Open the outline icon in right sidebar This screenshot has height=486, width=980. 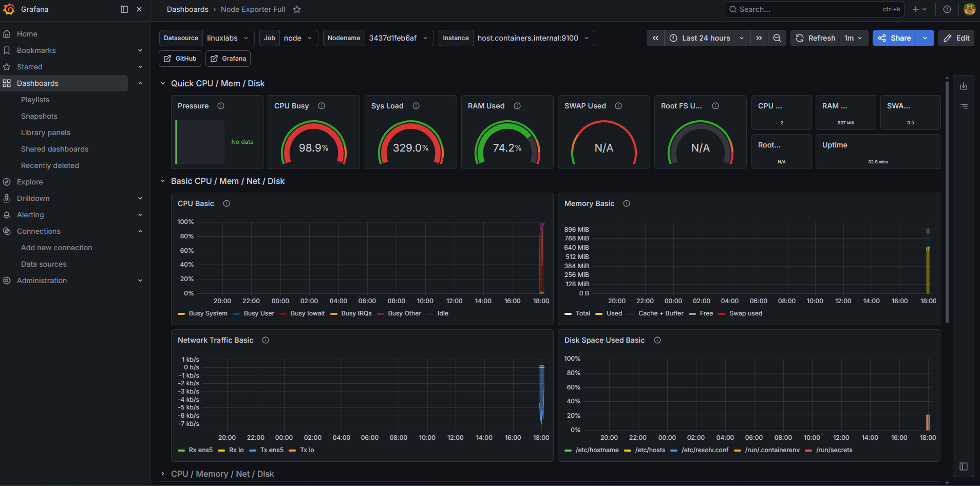pyautogui.click(x=964, y=106)
